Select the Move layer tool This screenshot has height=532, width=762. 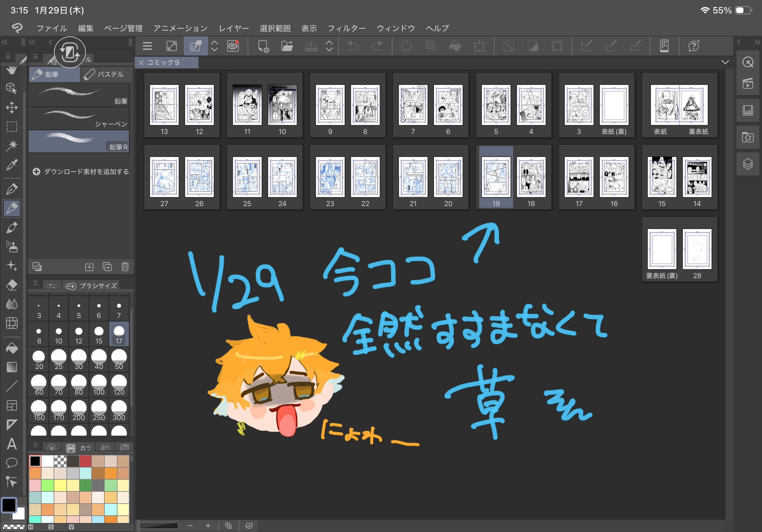coord(11,107)
